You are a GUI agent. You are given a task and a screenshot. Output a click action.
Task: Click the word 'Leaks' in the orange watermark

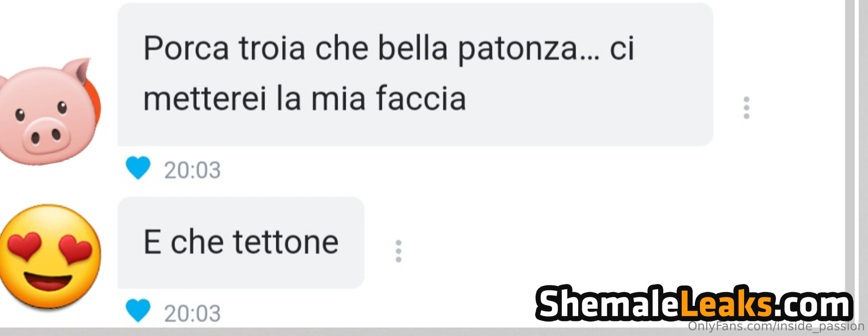click(726, 304)
